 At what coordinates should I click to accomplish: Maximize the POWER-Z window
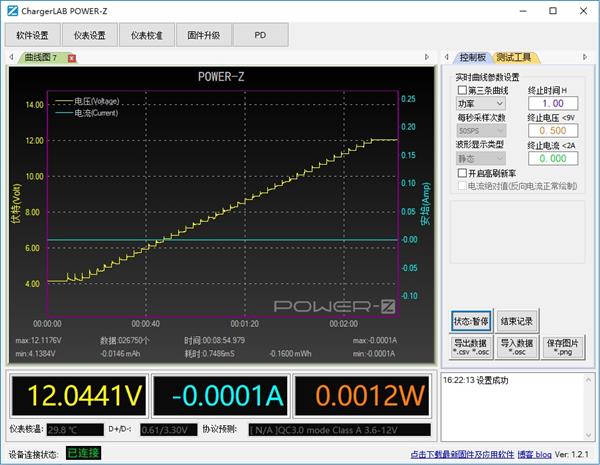click(x=553, y=11)
